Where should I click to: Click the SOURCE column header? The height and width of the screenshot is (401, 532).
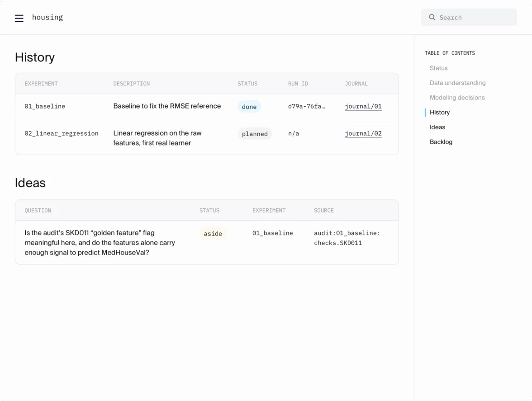pos(324,211)
